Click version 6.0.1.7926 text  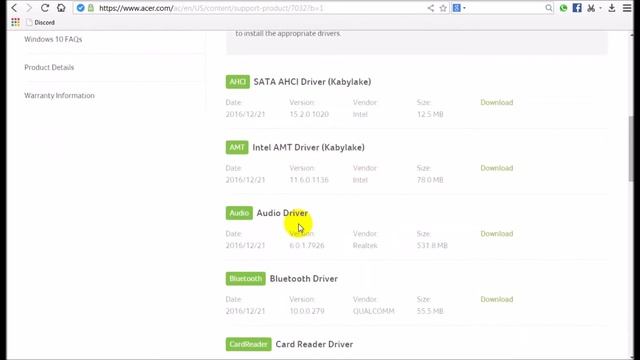coord(307,246)
